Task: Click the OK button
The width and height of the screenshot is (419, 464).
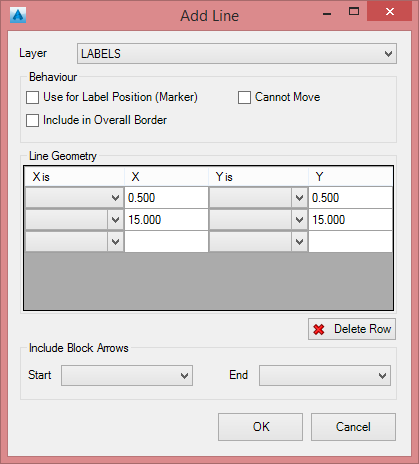Action: click(x=260, y=427)
